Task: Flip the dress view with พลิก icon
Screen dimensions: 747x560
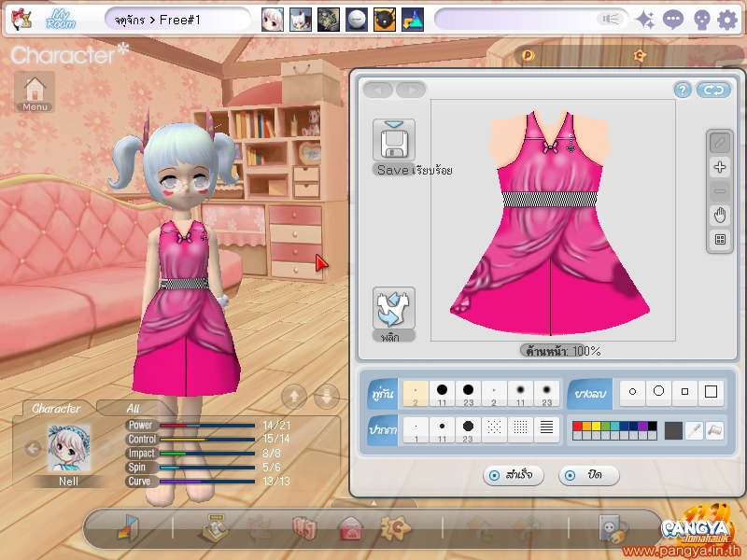Action: (393, 308)
